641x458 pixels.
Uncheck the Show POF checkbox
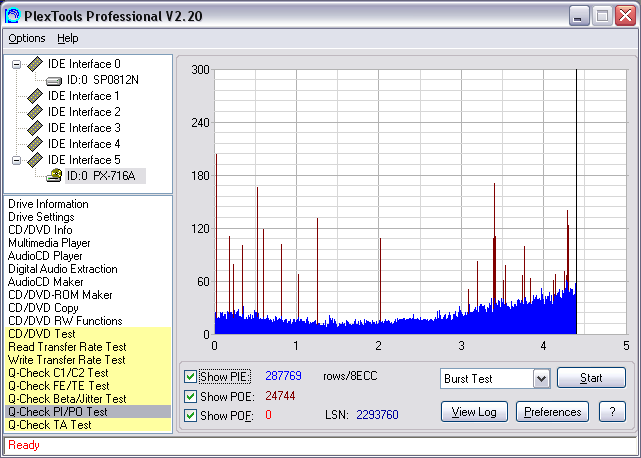190,415
